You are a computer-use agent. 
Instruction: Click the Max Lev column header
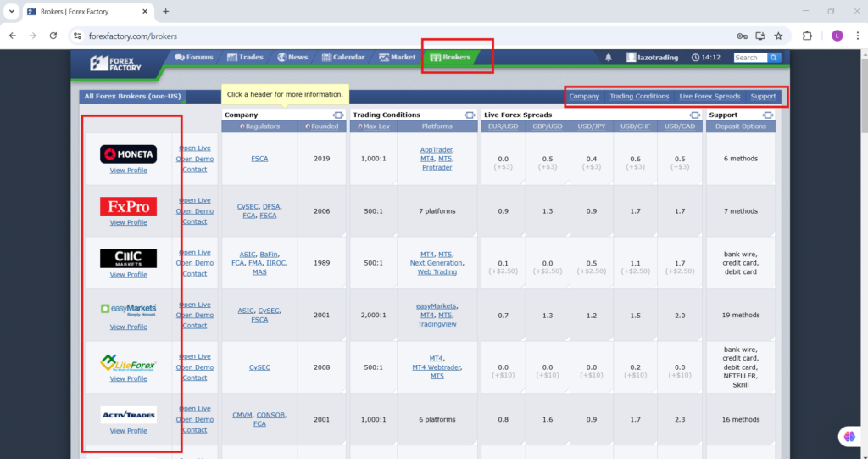374,126
